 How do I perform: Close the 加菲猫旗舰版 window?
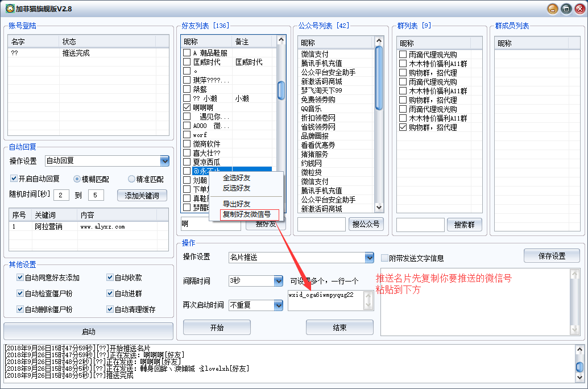point(579,9)
